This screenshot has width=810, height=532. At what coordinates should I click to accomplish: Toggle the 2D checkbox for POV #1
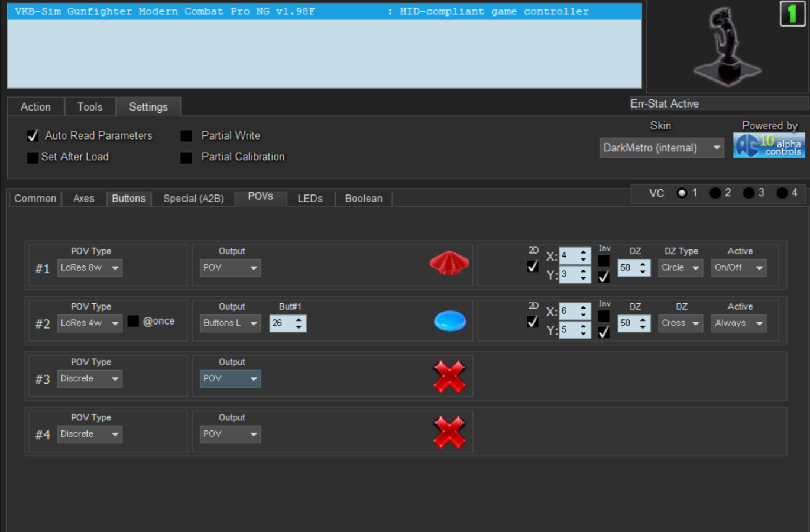click(533, 267)
